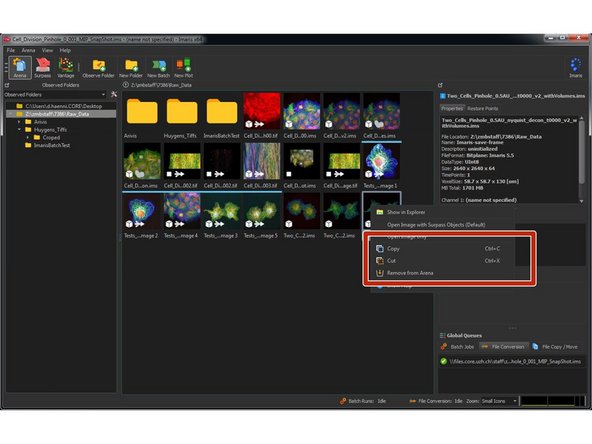This screenshot has height=444, width=592.
Task: Open the Surpass view
Action: point(43,68)
